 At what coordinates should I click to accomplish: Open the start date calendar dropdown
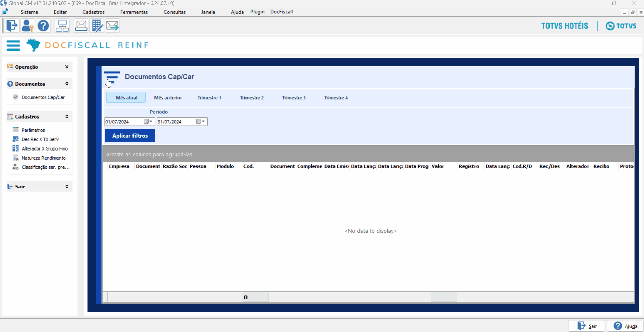(148, 122)
